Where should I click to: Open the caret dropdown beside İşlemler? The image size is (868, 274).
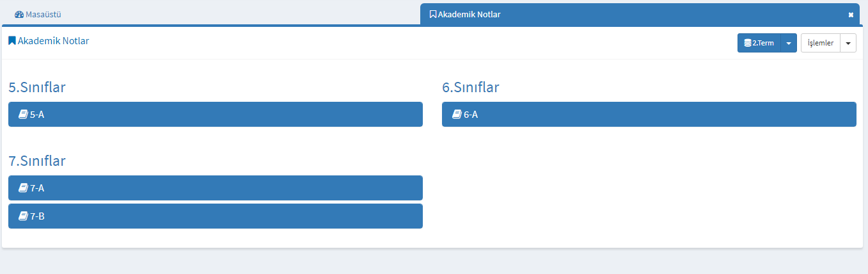point(848,44)
